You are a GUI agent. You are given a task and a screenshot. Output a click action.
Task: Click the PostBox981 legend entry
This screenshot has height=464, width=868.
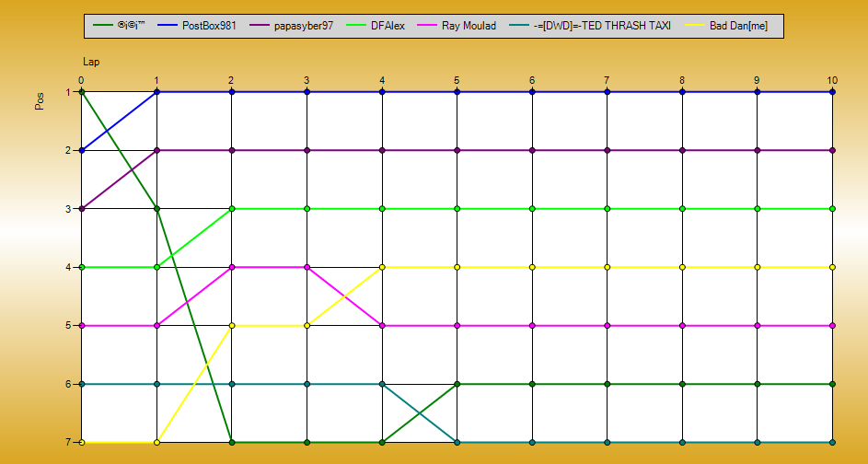click(210, 26)
